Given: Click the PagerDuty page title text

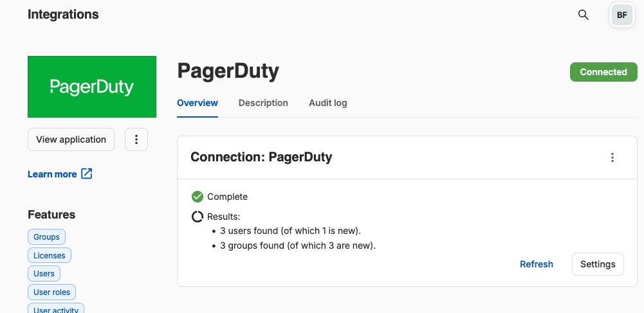Looking at the screenshot, I should 228,71.
